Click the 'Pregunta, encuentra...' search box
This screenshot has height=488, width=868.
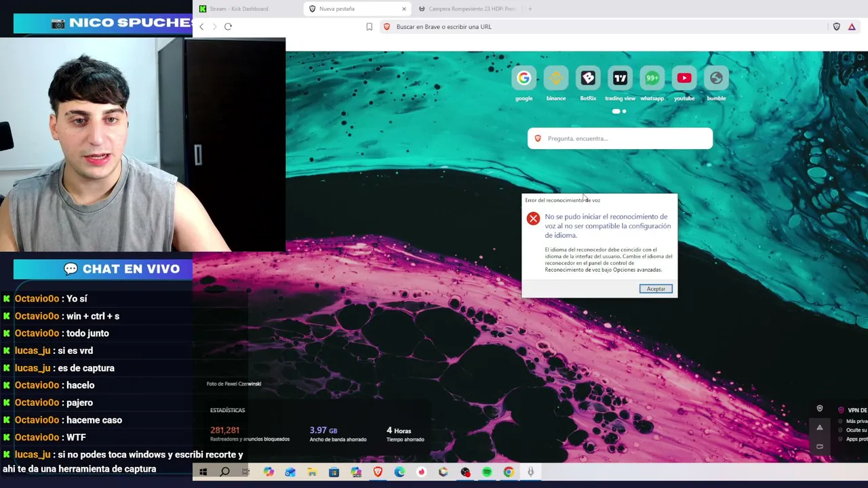tap(620, 138)
